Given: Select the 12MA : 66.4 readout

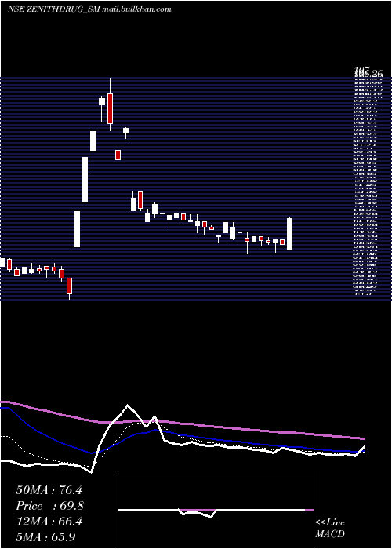Looking at the screenshot, I should tap(49, 522).
